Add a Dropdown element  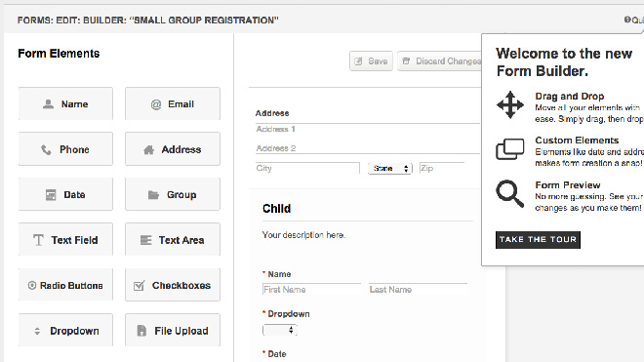tap(65, 330)
